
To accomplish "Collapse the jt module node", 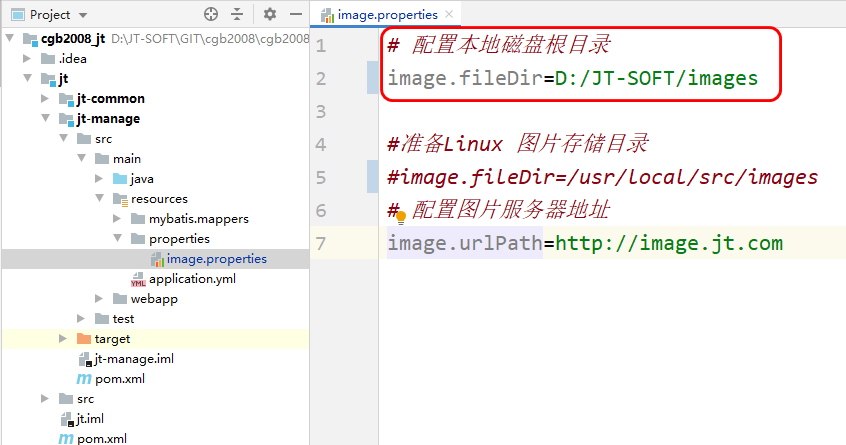I will point(28,78).
